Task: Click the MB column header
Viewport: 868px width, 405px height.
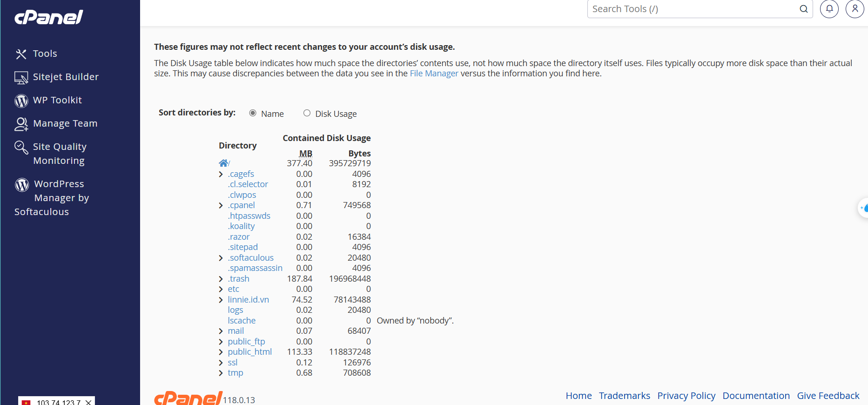Action: (x=305, y=154)
